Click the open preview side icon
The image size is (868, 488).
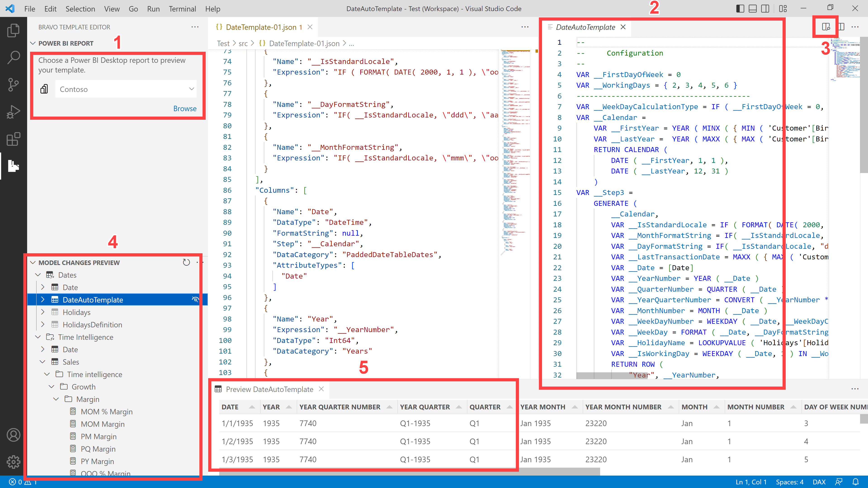826,27
